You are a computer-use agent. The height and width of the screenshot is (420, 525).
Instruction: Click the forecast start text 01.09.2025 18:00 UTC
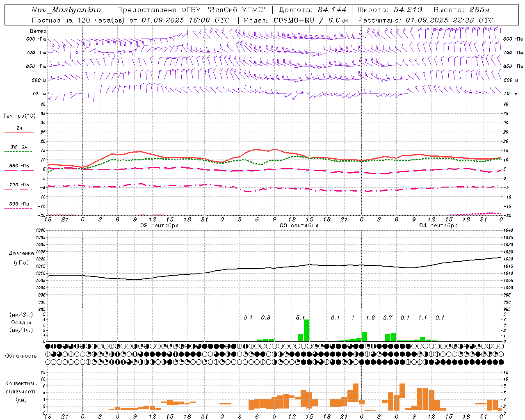[185, 20]
